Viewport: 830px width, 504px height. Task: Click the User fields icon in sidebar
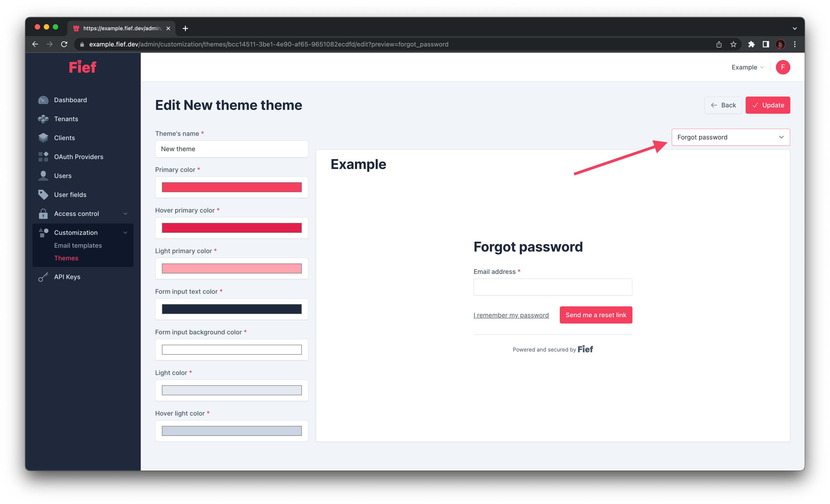click(44, 194)
